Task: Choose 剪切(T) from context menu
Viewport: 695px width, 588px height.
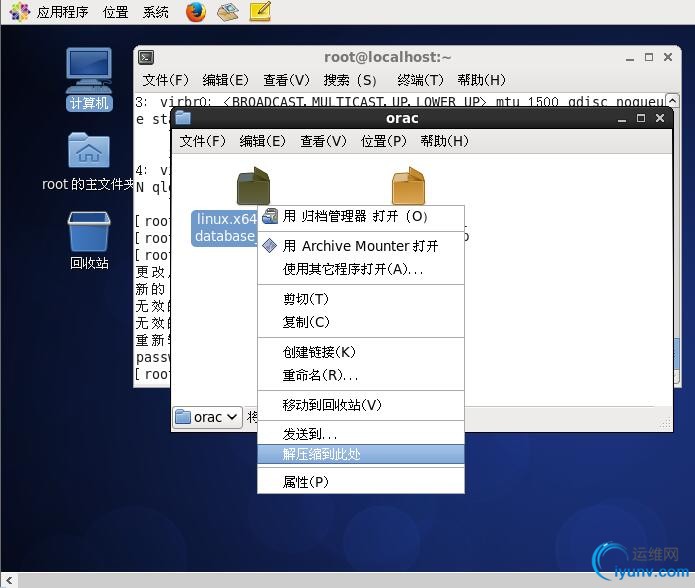Action: pos(361,299)
